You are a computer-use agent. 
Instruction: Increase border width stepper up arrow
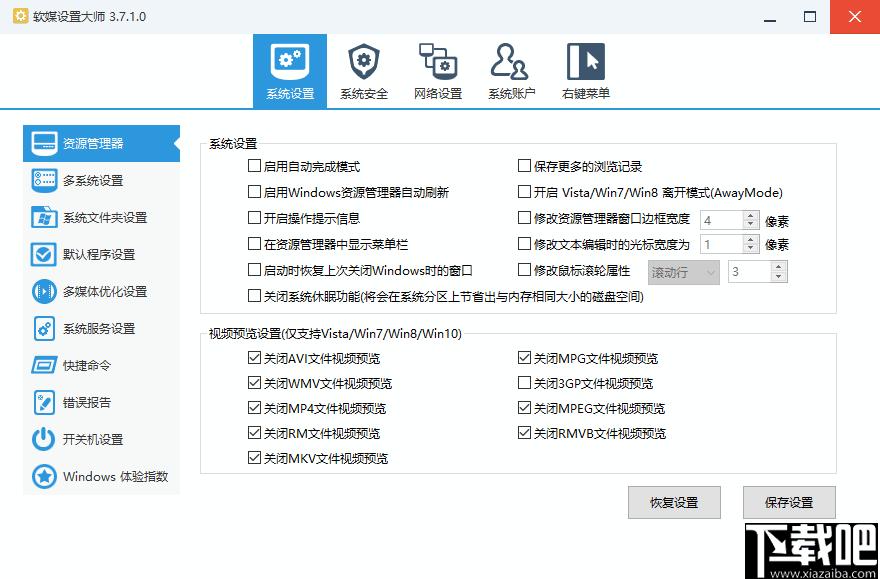coord(751,215)
